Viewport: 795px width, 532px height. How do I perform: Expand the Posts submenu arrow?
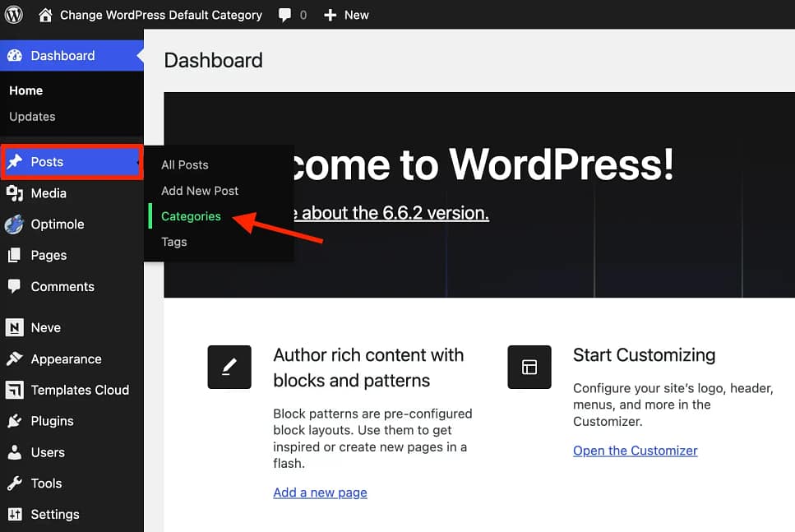(136, 163)
